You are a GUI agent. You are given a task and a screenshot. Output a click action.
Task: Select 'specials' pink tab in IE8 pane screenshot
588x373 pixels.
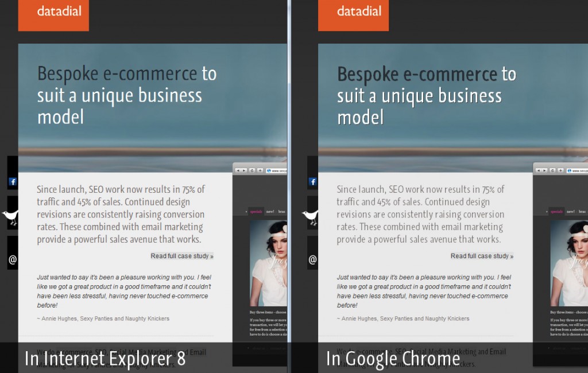tap(256, 211)
